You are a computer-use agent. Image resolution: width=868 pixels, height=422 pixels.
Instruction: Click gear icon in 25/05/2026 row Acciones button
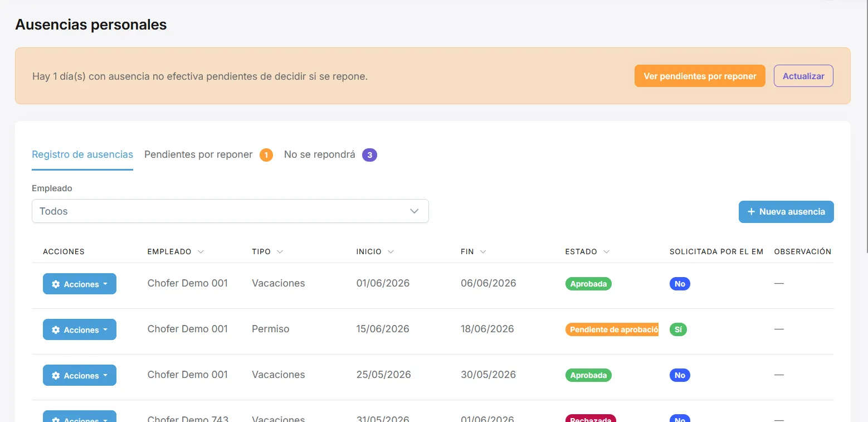[x=56, y=376]
